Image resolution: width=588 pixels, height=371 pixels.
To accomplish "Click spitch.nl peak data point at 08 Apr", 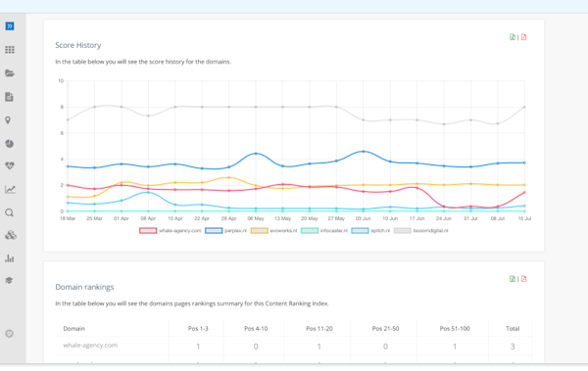I will coord(148,192).
